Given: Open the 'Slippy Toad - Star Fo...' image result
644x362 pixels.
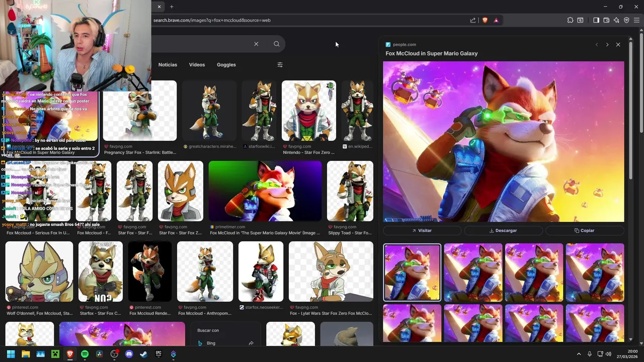Looking at the screenshot, I should pyautogui.click(x=350, y=191).
